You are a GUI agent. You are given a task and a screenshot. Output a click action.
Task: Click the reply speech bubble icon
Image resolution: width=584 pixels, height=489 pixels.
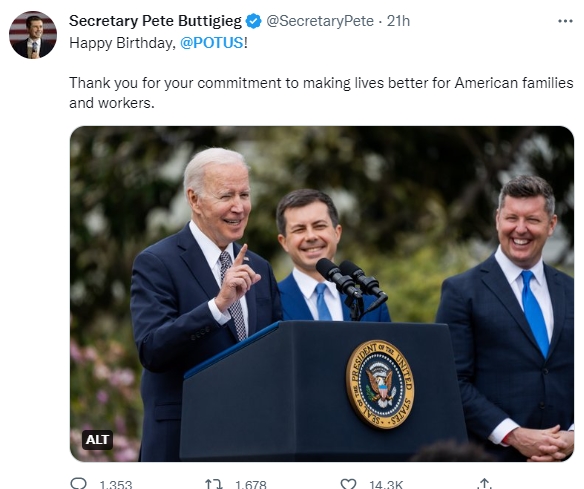click(x=78, y=484)
